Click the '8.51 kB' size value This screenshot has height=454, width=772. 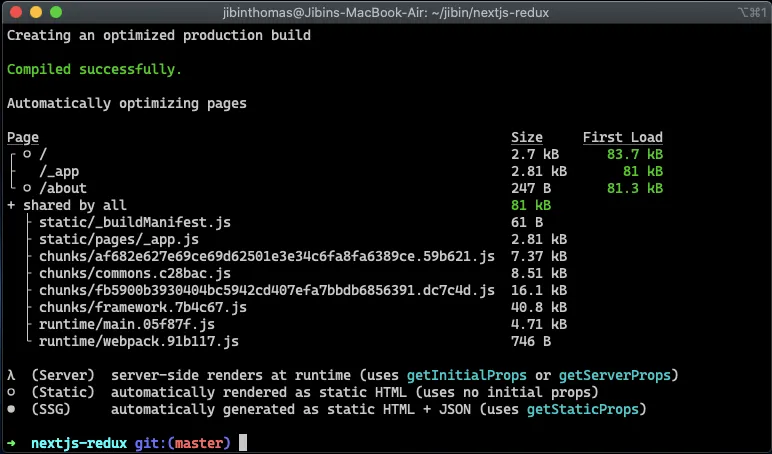pos(539,273)
